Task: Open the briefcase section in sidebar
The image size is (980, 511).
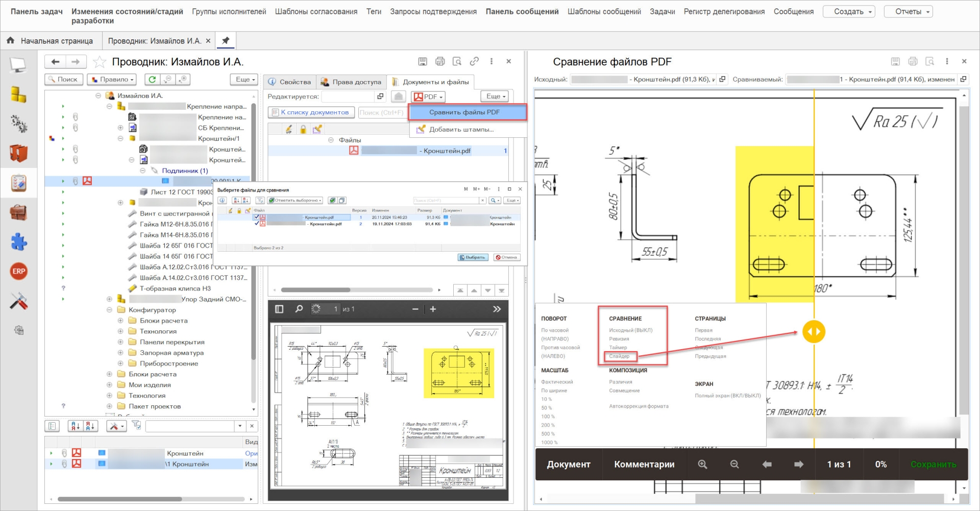Action: click(18, 212)
